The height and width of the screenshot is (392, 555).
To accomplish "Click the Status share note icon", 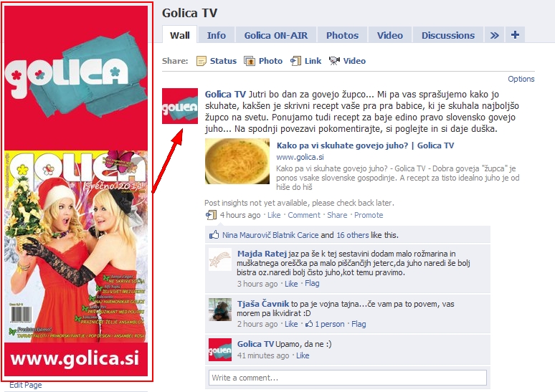I will [201, 61].
